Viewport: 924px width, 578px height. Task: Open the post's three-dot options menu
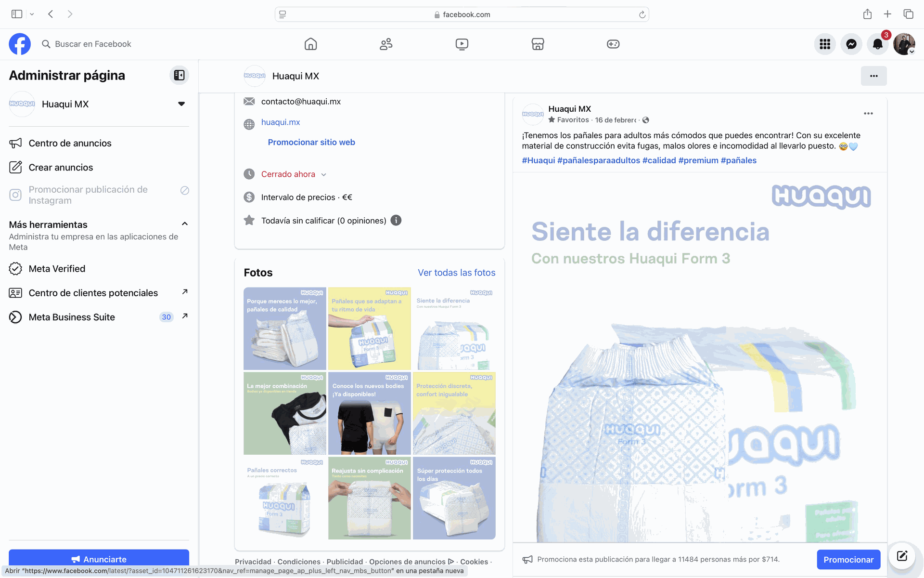(868, 114)
